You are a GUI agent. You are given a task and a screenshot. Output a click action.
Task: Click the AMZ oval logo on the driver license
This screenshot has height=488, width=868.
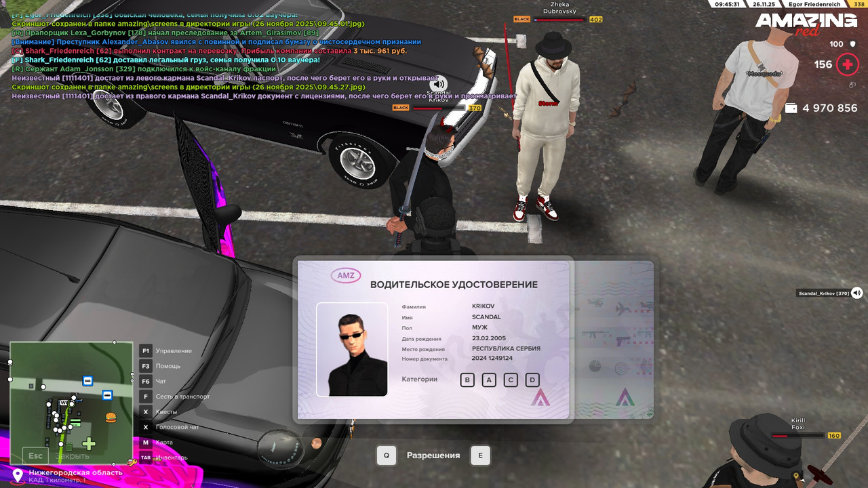coord(346,275)
